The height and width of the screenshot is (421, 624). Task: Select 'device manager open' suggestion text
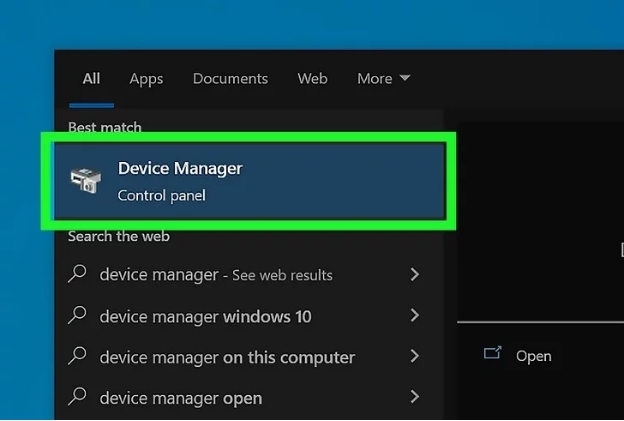[x=181, y=398]
